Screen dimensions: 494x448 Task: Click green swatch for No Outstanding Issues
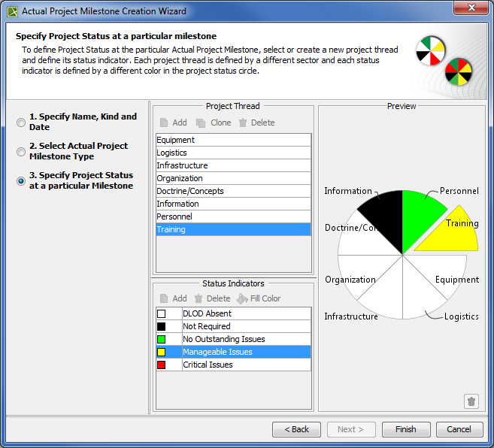click(162, 339)
